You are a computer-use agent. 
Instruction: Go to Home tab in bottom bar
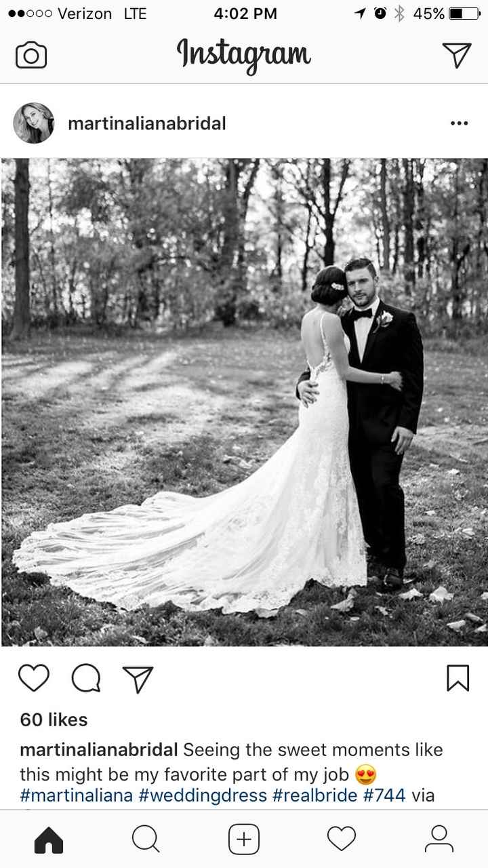(49, 840)
